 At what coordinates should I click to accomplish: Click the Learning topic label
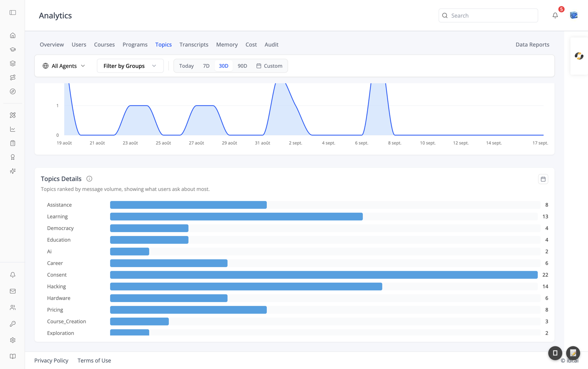coord(57,217)
